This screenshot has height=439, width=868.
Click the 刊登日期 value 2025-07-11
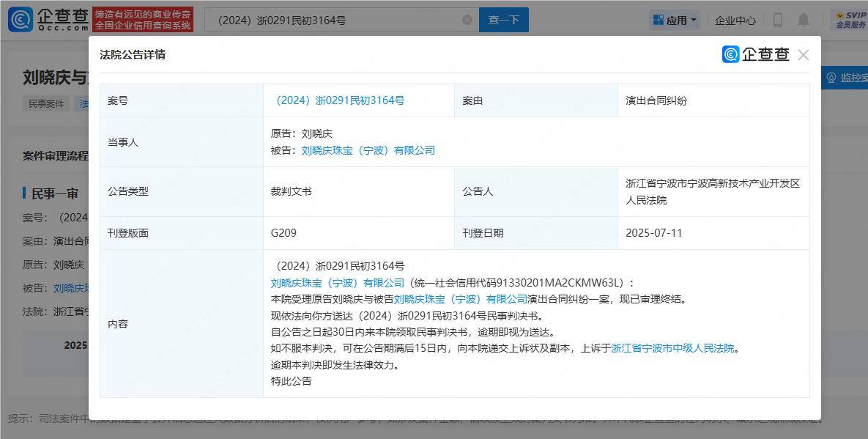(x=654, y=233)
